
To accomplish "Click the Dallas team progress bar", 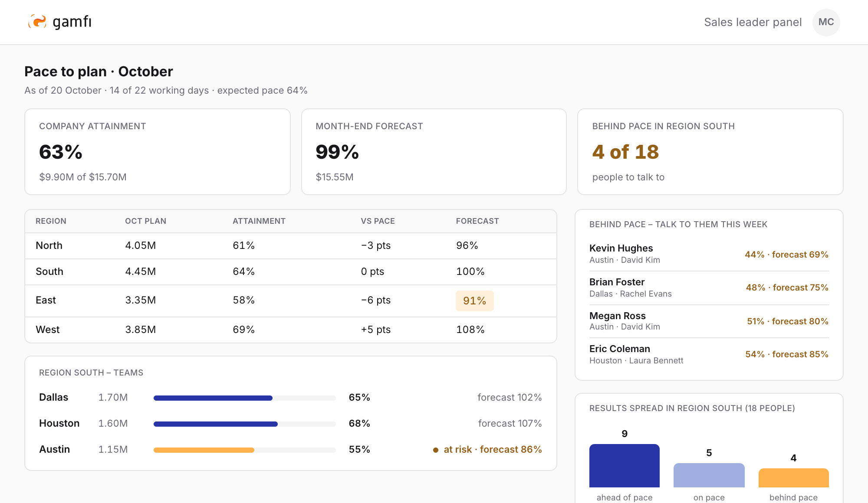I will [x=245, y=398].
